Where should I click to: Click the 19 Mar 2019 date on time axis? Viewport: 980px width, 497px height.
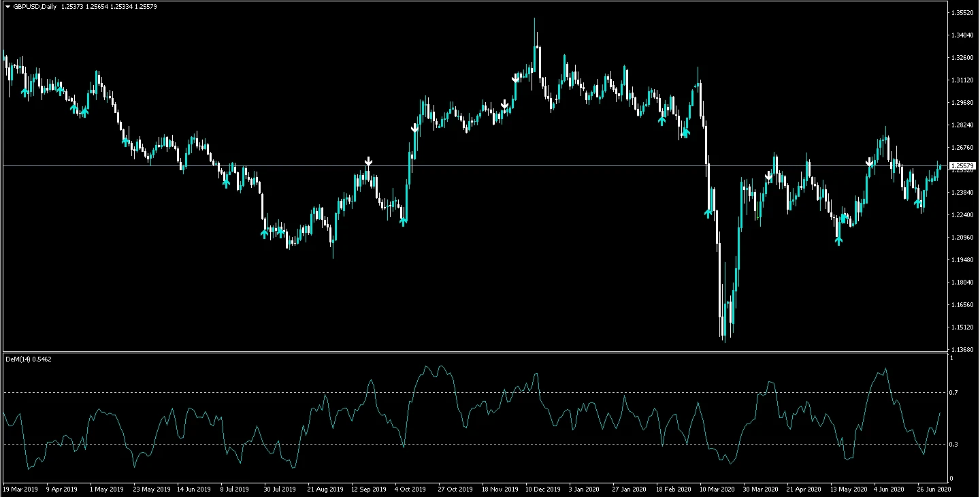point(20,489)
